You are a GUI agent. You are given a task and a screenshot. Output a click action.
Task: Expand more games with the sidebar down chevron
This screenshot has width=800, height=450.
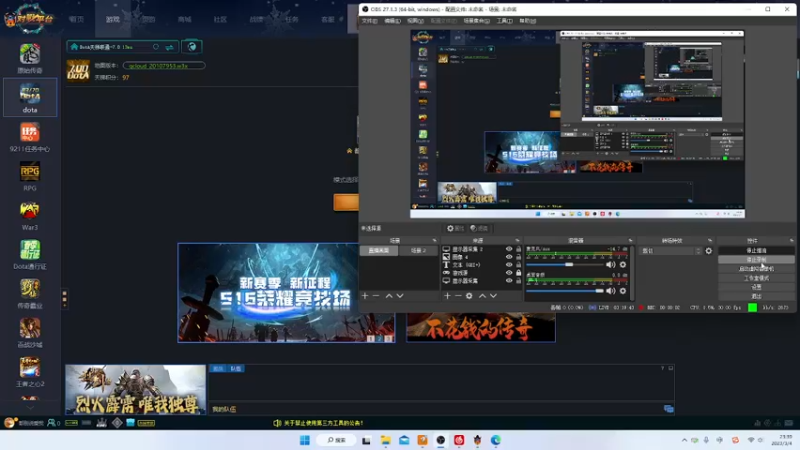(x=30, y=408)
